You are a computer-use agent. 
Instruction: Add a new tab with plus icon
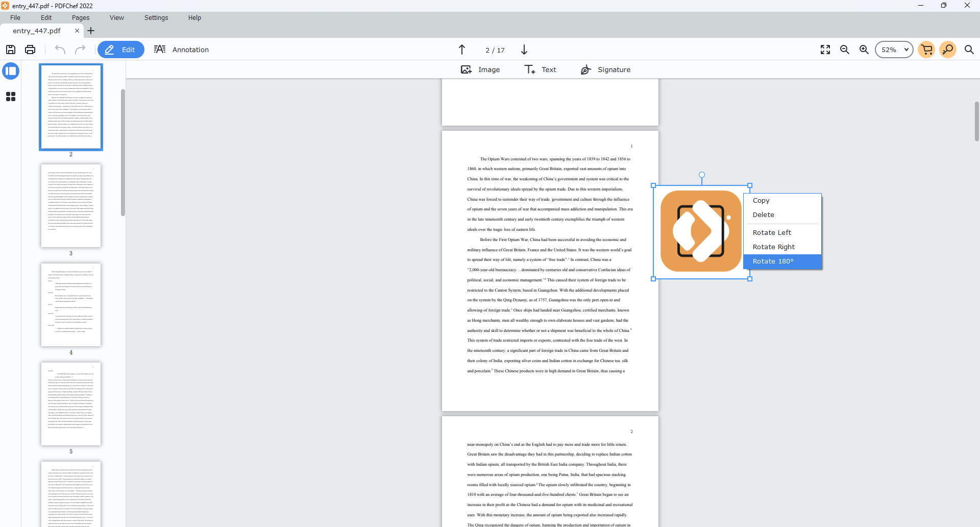(x=91, y=31)
